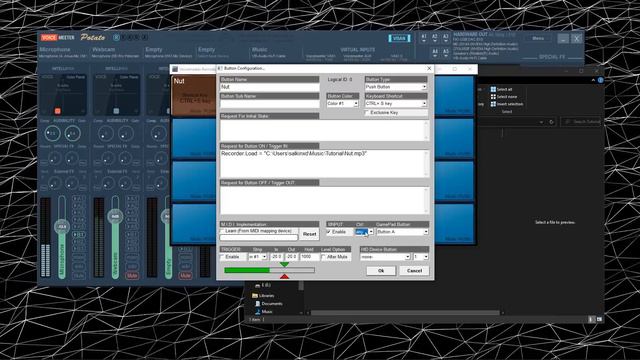Open the Documents tree item in Explorer
This screenshot has width=640, height=360.
coord(269,304)
